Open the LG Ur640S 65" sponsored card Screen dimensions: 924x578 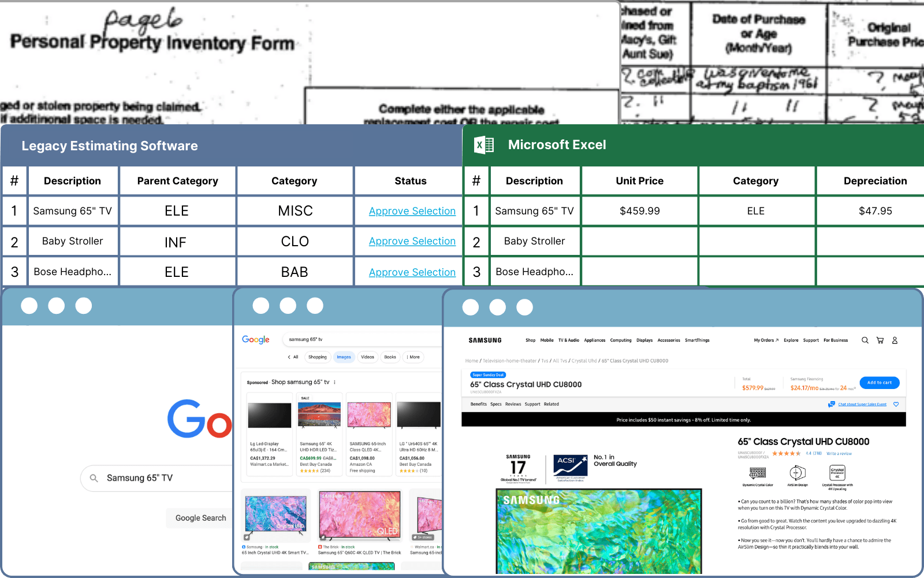coord(419,434)
